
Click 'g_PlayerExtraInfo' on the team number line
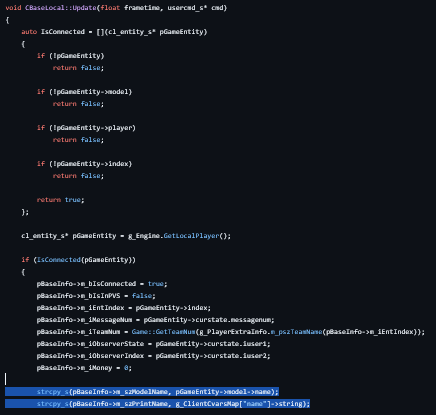click(233, 332)
